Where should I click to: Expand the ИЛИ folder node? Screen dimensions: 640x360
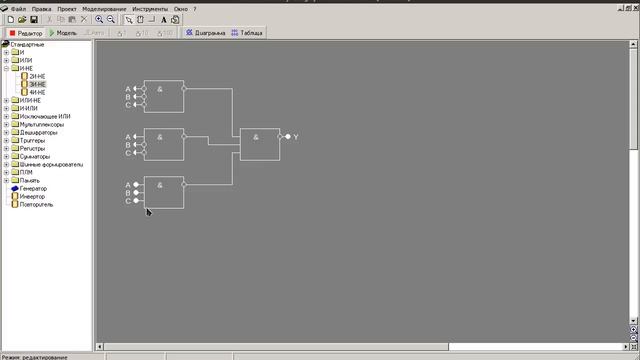[6, 60]
